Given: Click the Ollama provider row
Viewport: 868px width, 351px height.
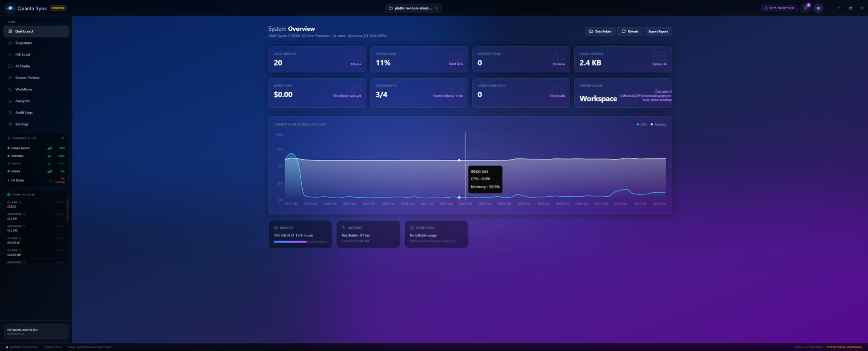Looking at the screenshot, I should [36, 171].
